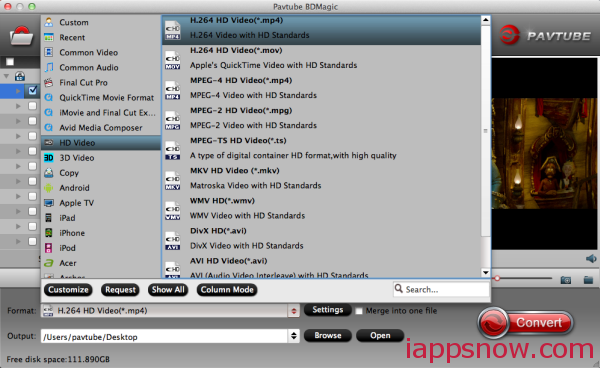600x368 pixels.
Task: Select MKV HD Video (*.mkv) format icon
Action: (173, 181)
